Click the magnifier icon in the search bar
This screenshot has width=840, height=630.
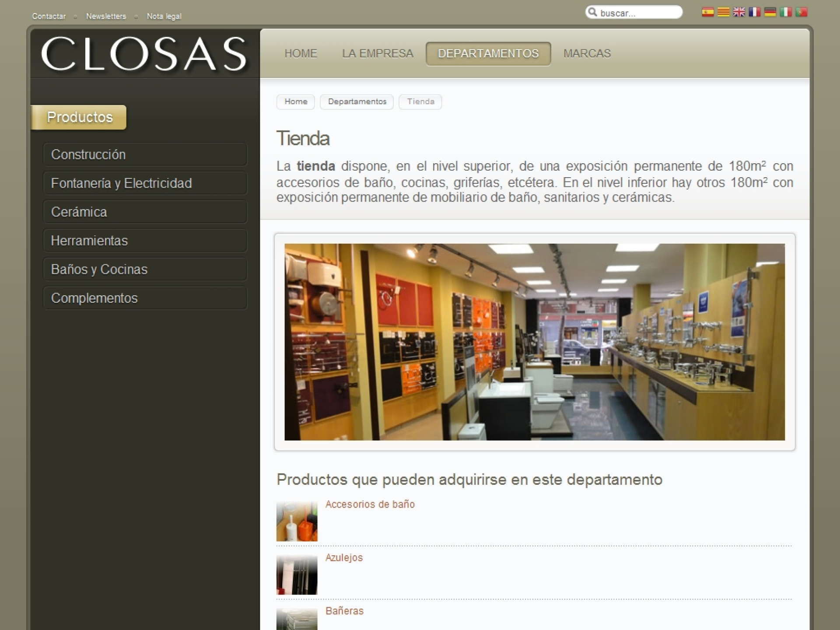tap(594, 12)
